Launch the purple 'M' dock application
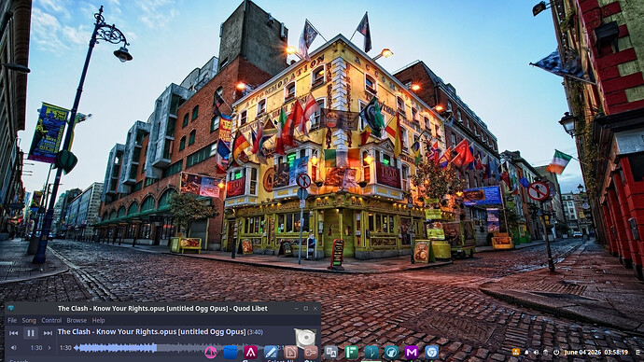Image resolution: width=644 pixels, height=362 pixels. point(412,352)
